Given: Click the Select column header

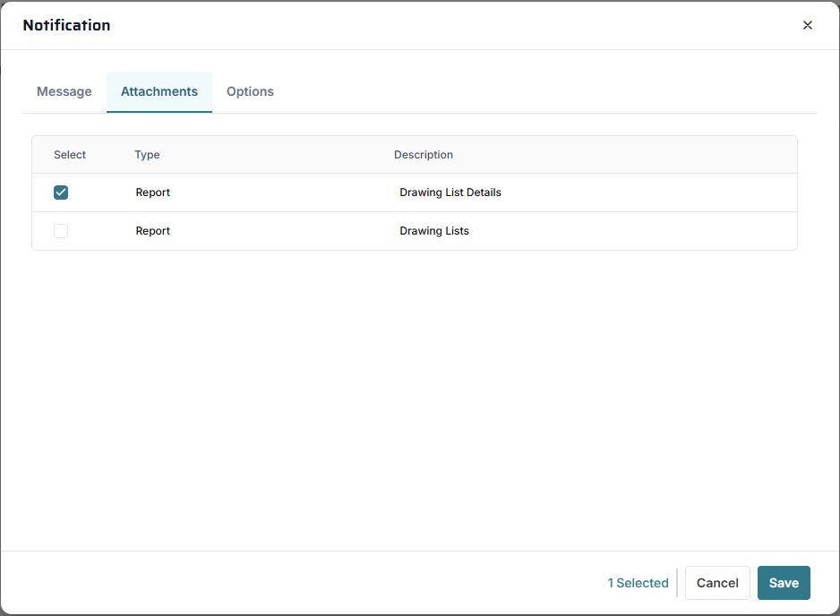Looking at the screenshot, I should [70, 155].
